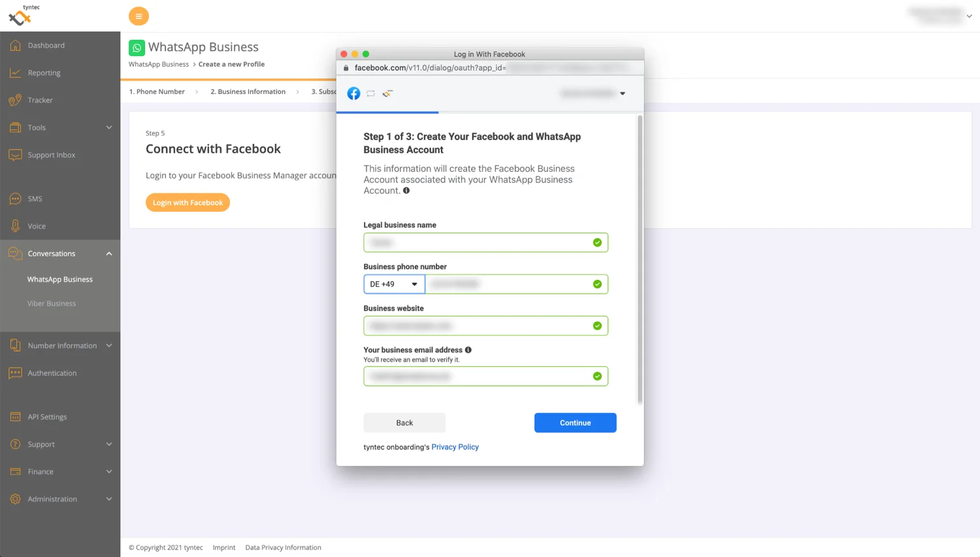The image size is (980, 557).
Task: Click info icon beside business email label
Action: click(x=468, y=350)
